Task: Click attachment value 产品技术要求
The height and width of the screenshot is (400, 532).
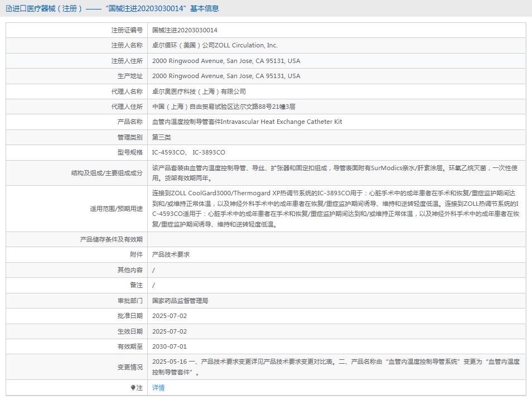Action: point(171,254)
